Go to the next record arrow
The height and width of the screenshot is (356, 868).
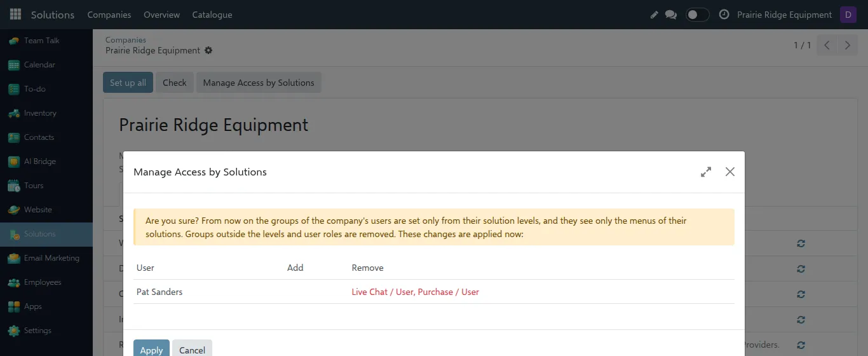tap(847, 45)
